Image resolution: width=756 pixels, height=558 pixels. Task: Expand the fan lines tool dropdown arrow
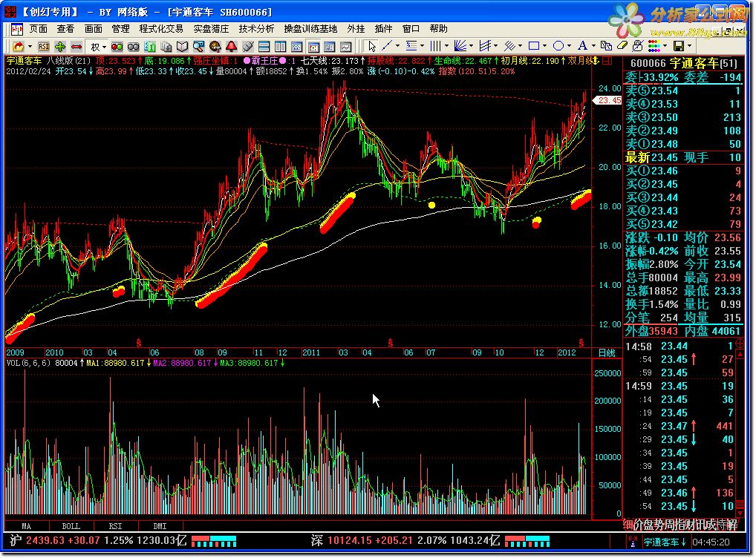click(x=471, y=46)
